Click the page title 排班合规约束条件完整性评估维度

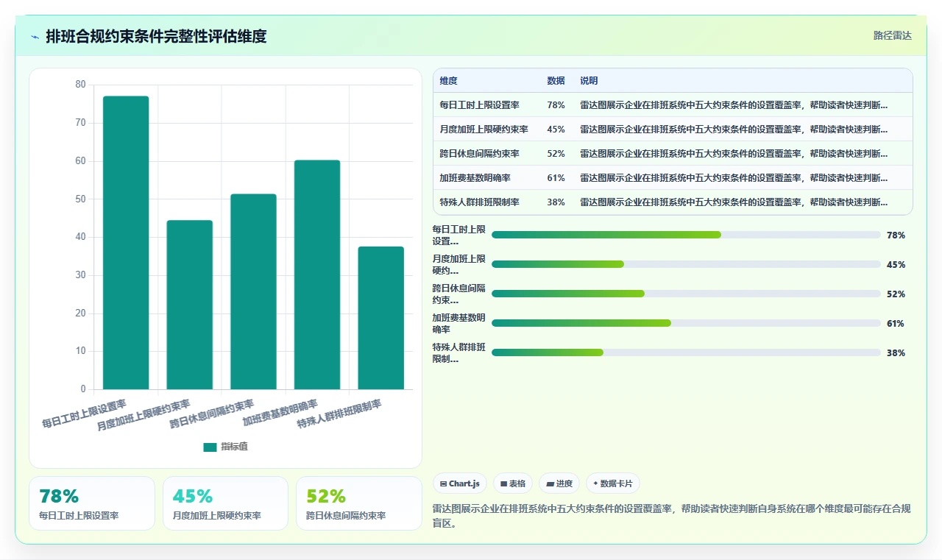156,36
